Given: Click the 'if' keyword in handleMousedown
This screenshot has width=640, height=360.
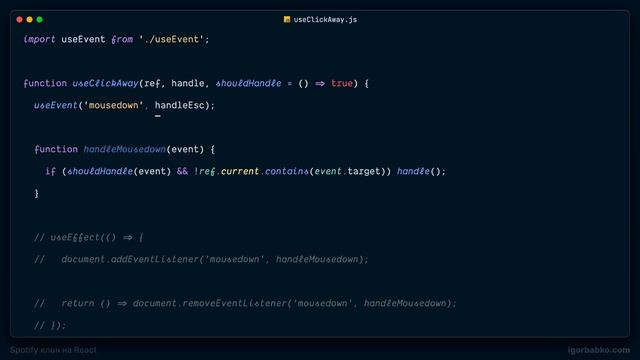Looking at the screenshot, I should tap(50, 171).
